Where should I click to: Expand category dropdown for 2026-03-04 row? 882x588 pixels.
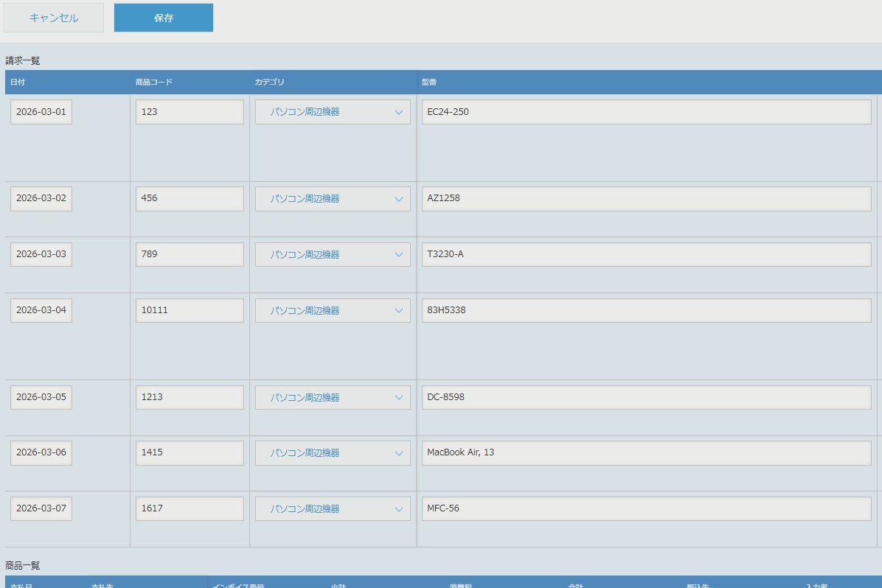[x=333, y=310]
